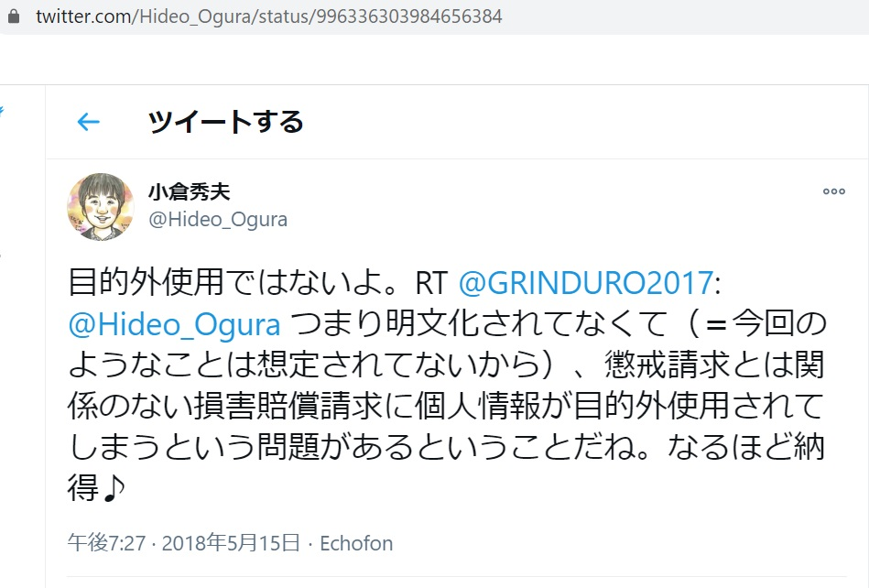Click the padlock site-info icon
Viewport: 869px width, 588px height.
point(14,16)
